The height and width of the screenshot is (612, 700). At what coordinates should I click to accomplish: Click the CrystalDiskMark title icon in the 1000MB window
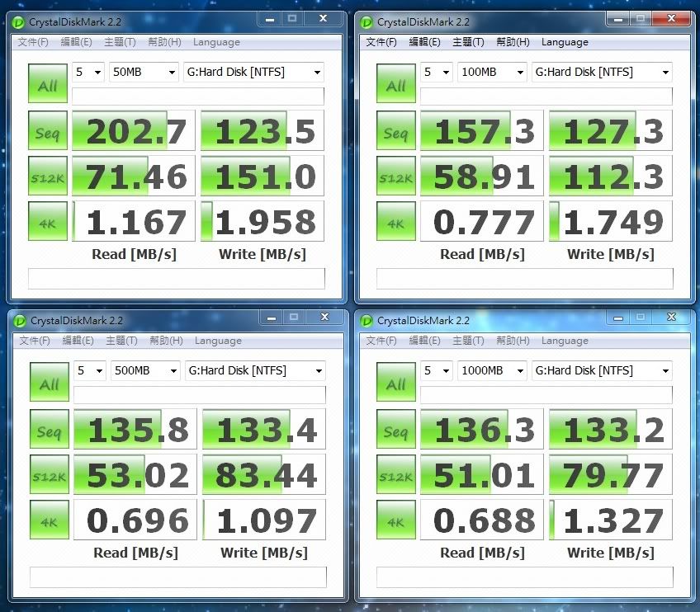367,321
